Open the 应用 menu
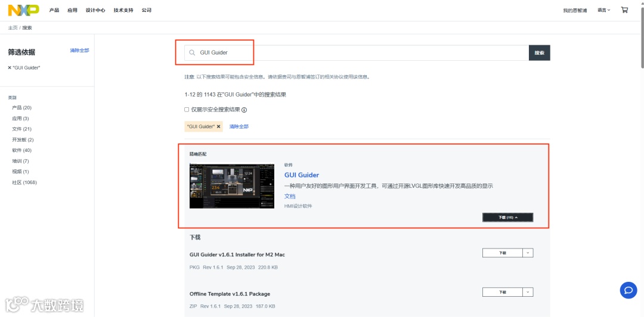The height and width of the screenshot is (317, 644). pos(72,10)
